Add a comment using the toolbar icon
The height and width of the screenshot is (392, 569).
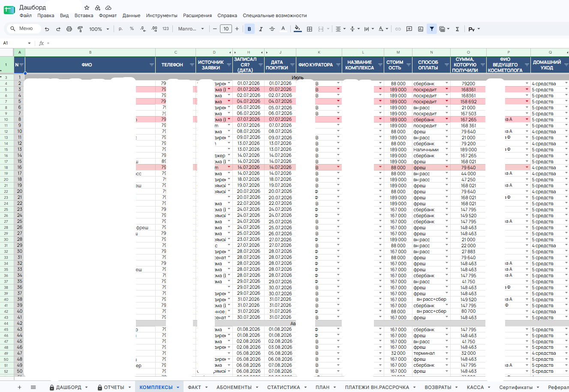click(409, 29)
